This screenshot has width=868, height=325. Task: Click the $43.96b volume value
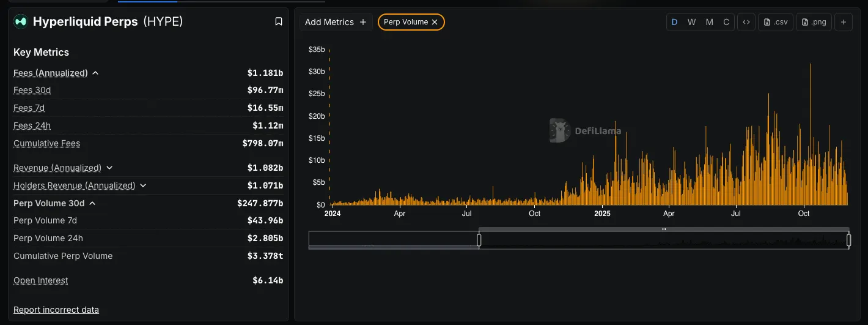(x=265, y=220)
